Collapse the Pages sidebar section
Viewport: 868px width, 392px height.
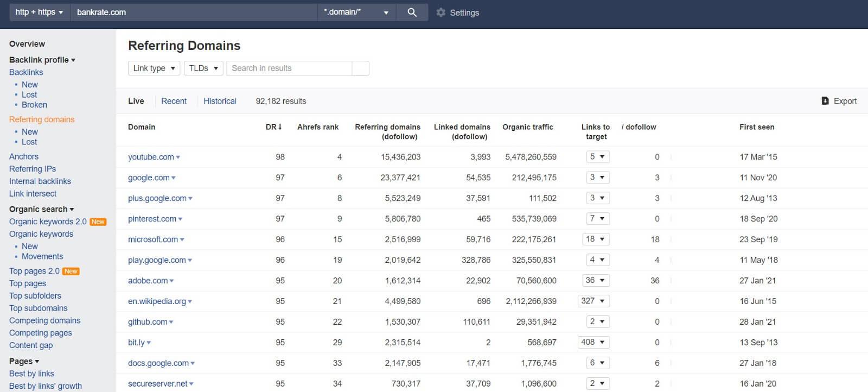tap(24, 361)
